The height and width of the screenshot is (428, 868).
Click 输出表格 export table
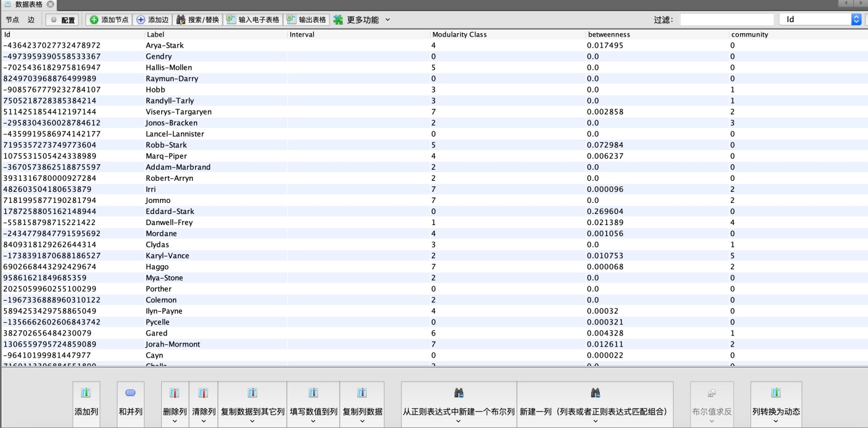(x=307, y=20)
